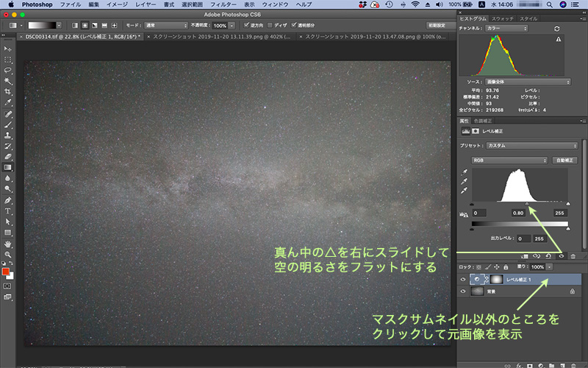This screenshot has height=368, width=588.
Task: Select the Move tool
Action: [x=7, y=49]
